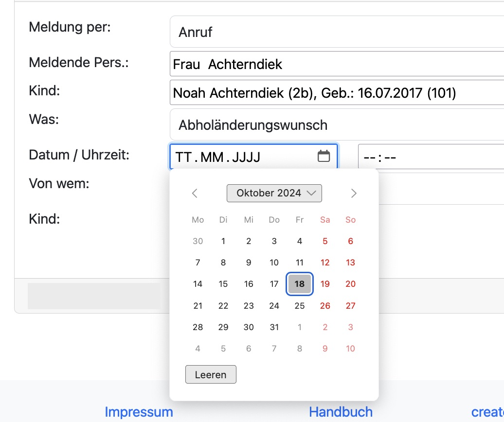Open the 'Was' field showing Abholänderungswunsch

292,124
